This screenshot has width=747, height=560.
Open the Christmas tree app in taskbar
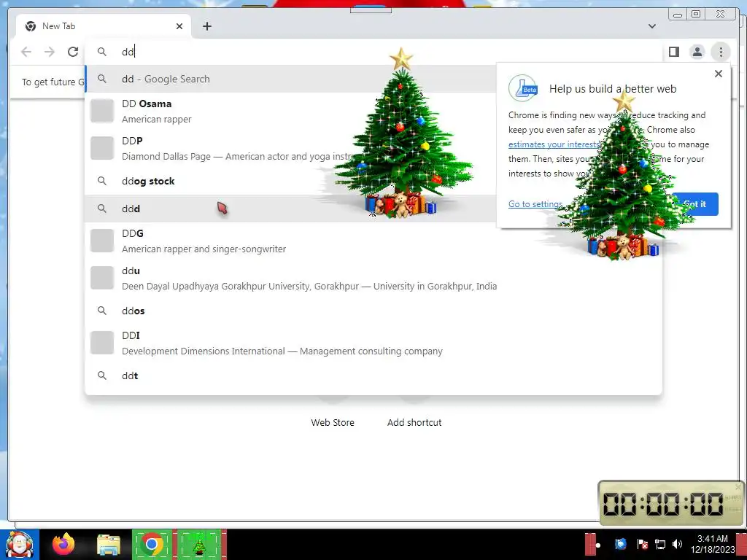click(199, 544)
